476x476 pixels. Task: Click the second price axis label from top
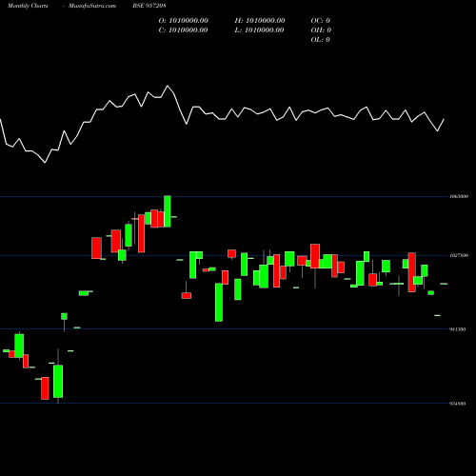459,255
